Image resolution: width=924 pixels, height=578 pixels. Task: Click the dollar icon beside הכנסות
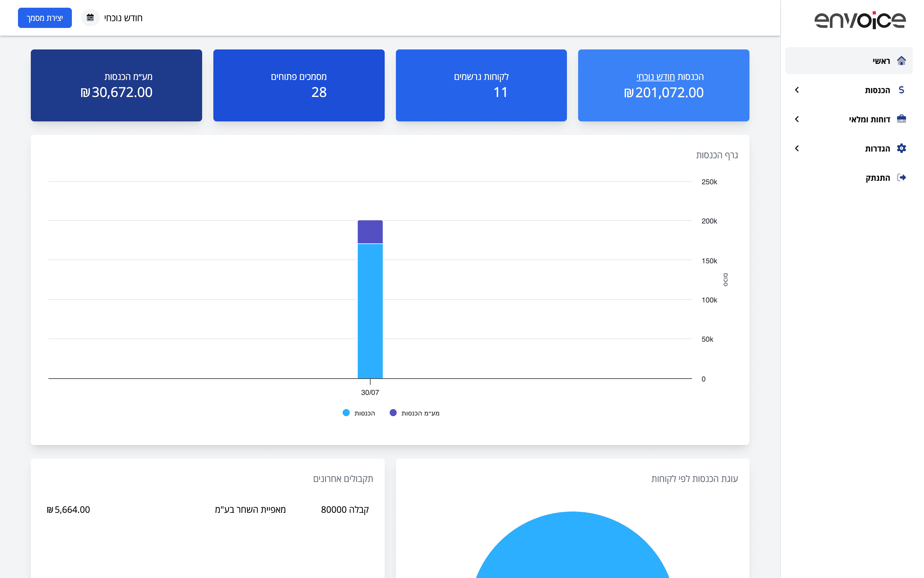click(901, 90)
